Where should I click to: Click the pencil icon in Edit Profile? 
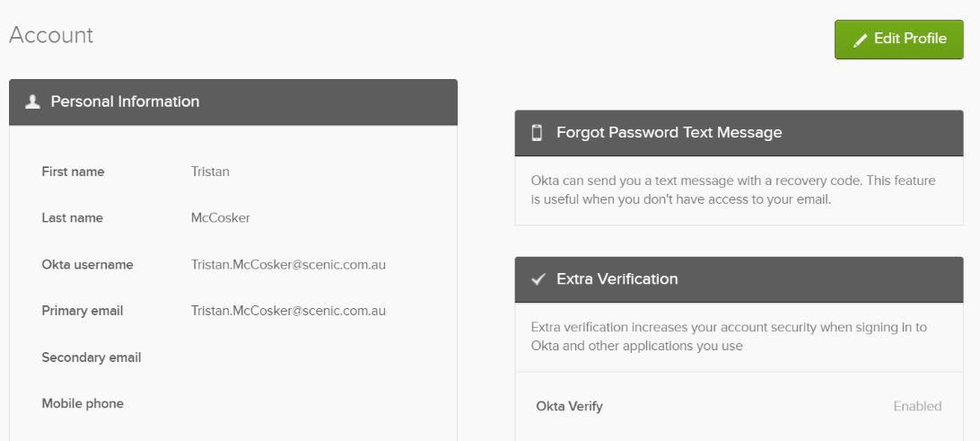[x=860, y=40]
